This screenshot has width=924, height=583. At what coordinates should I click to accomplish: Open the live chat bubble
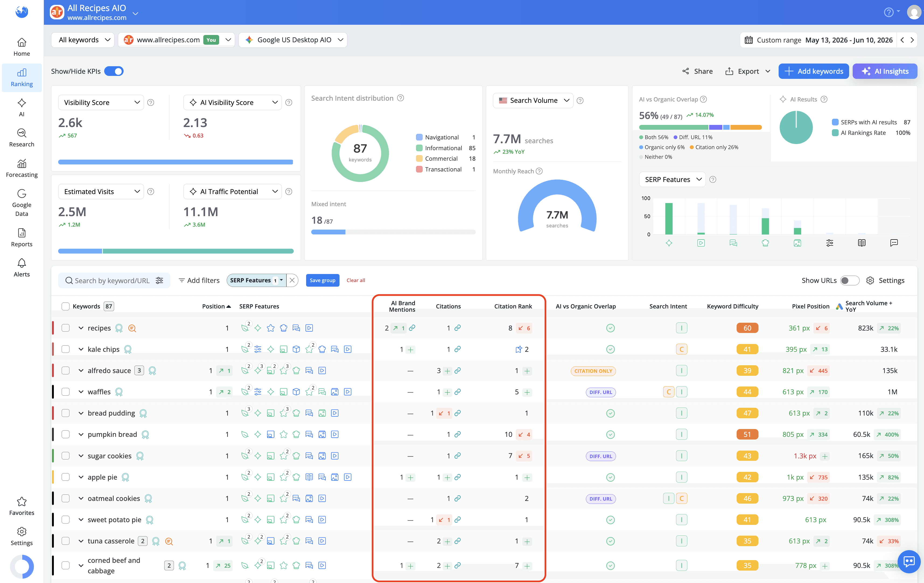pyautogui.click(x=909, y=561)
